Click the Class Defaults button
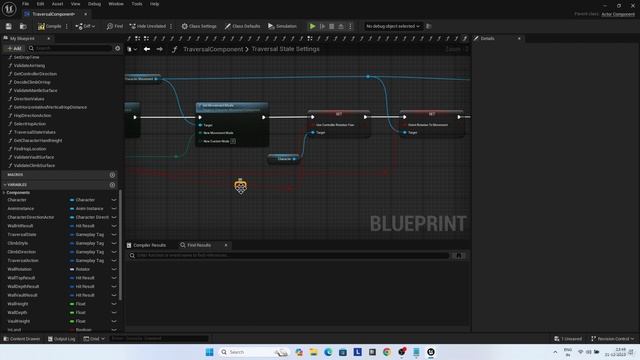The height and width of the screenshot is (360, 640). (x=242, y=26)
